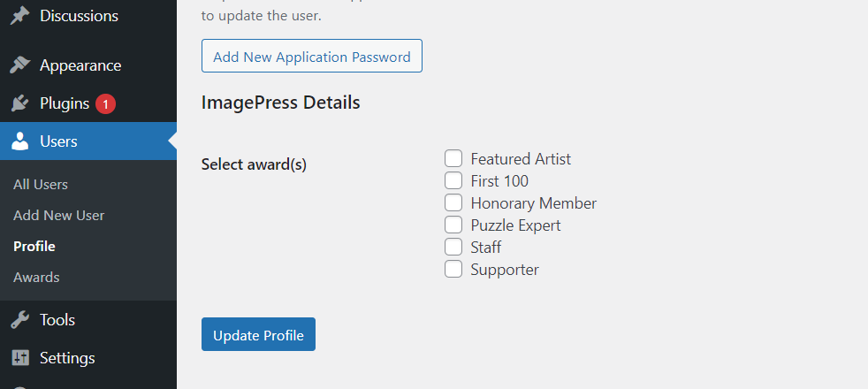Open the All Users submenu item
The height and width of the screenshot is (389, 868).
(41, 185)
